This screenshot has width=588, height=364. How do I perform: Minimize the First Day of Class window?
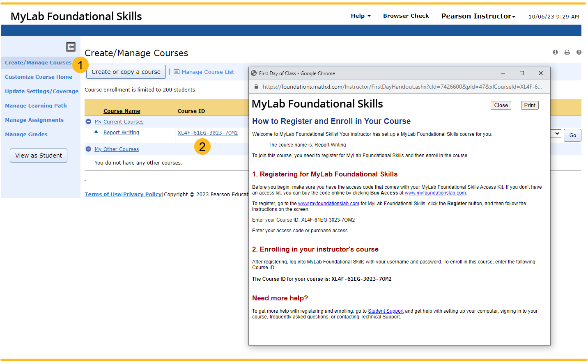pos(503,73)
